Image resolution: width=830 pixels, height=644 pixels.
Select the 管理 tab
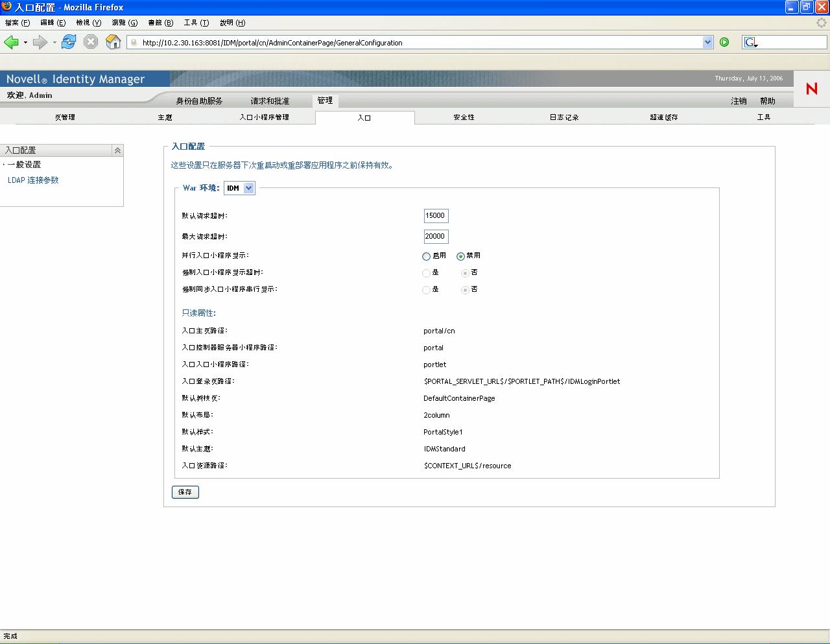point(325,101)
